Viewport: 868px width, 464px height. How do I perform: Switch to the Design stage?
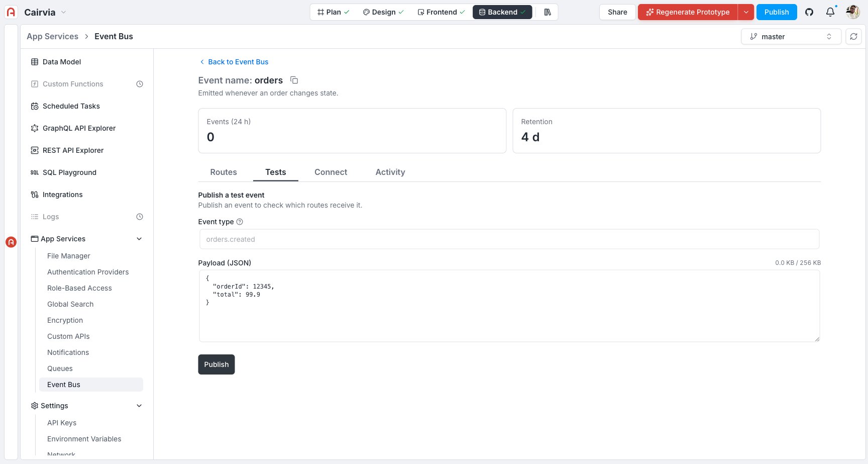click(x=383, y=12)
